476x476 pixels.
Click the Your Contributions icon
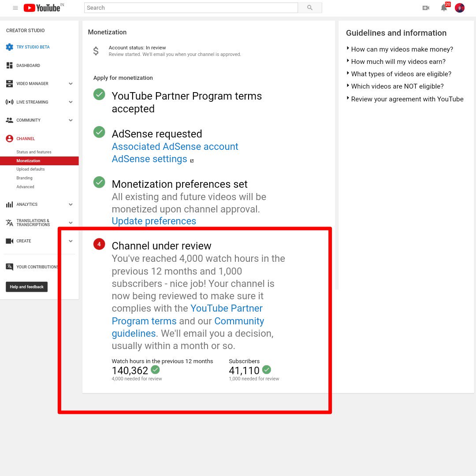click(x=9, y=267)
